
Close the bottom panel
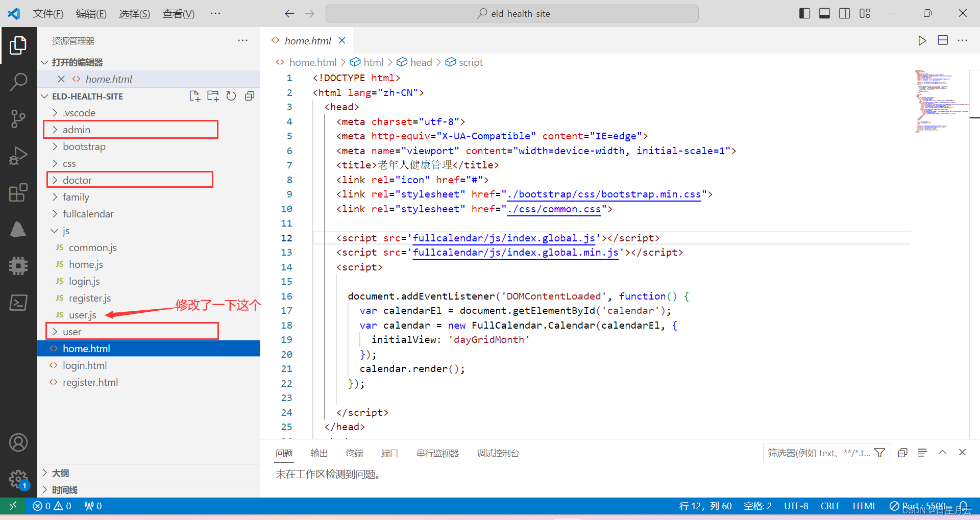(962, 452)
